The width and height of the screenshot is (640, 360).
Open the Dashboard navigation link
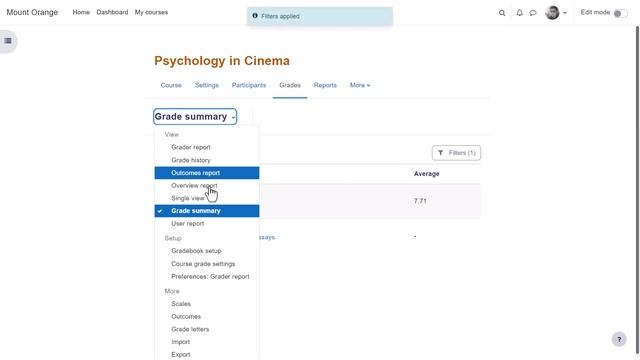(112, 12)
